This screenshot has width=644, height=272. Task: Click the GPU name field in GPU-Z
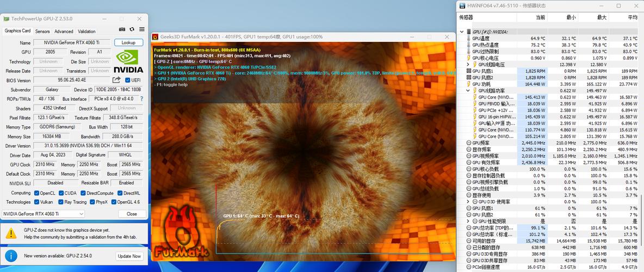pos(72,42)
